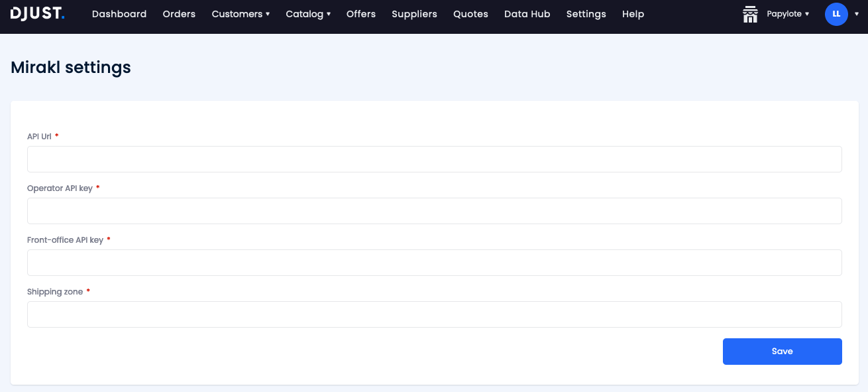This screenshot has height=392, width=868.
Task: Select the Operator API key field
Action: [434, 211]
